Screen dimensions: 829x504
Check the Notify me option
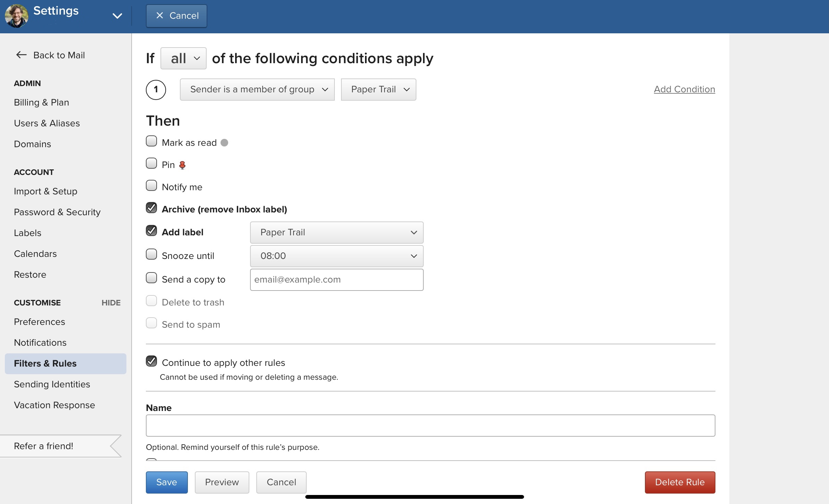click(151, 186)
